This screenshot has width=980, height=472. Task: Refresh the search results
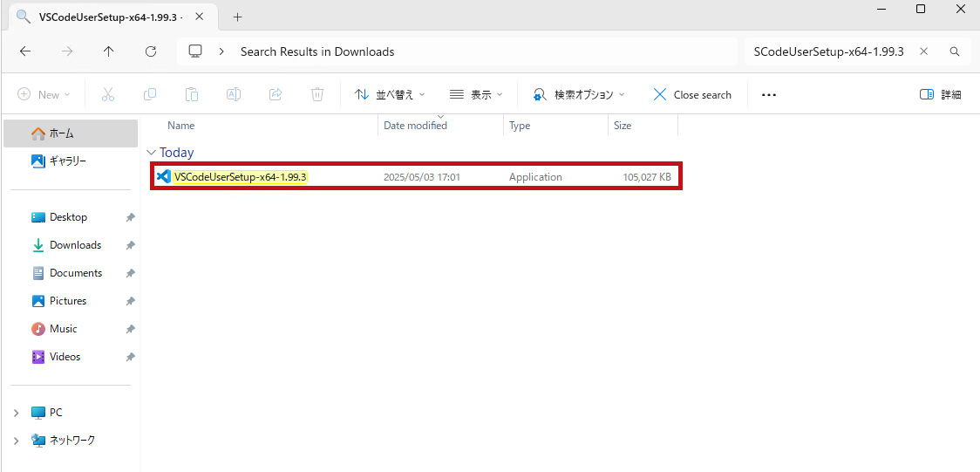(x=151, y=51)
